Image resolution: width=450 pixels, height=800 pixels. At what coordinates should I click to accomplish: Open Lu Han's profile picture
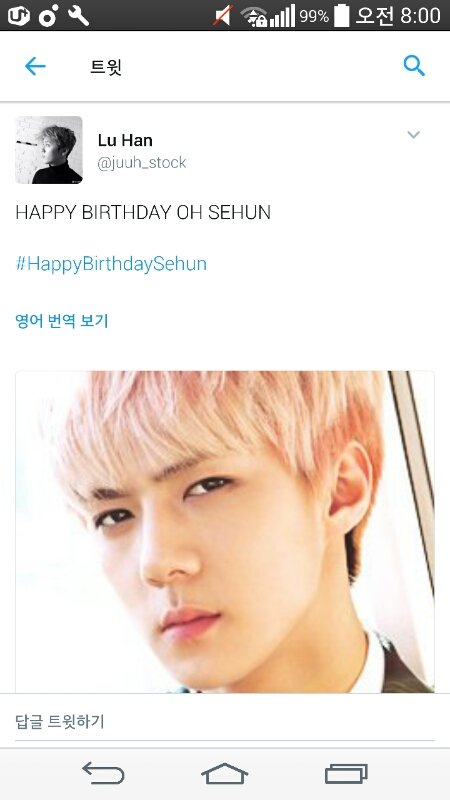point(48,150)
